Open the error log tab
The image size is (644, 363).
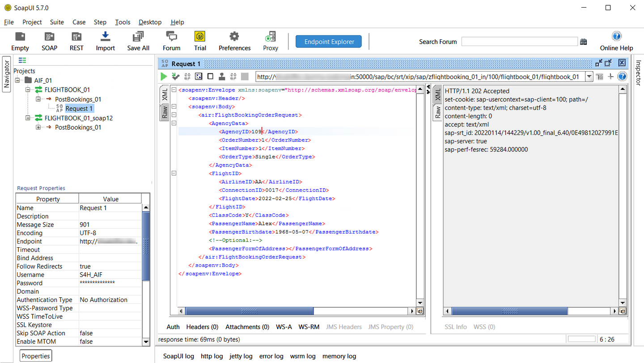coord(271,356)
